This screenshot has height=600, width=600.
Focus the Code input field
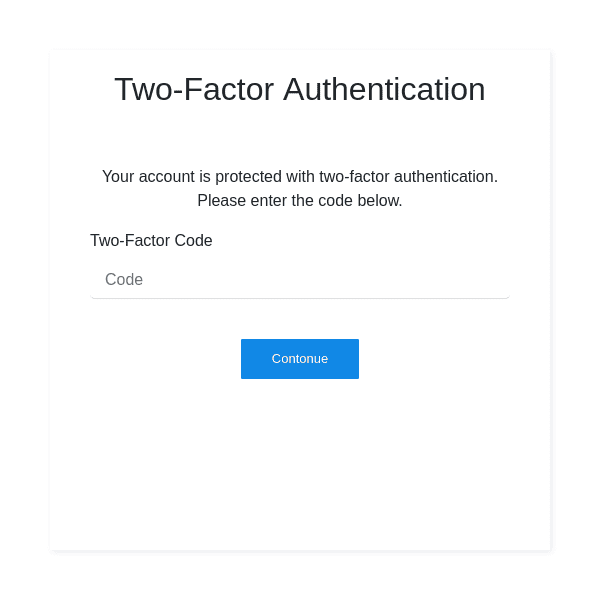[x=300, y=280]
